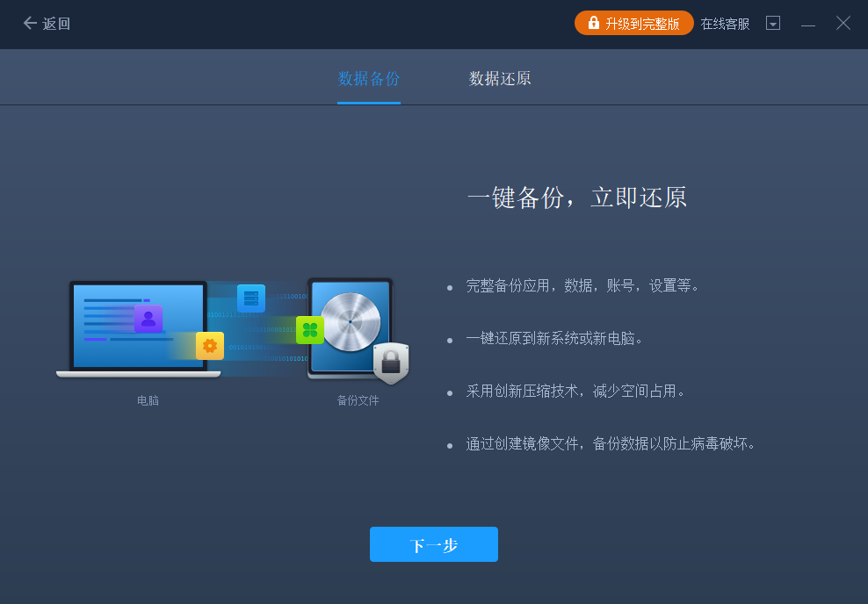Click the 下一步 button

(x=433, y=544)
